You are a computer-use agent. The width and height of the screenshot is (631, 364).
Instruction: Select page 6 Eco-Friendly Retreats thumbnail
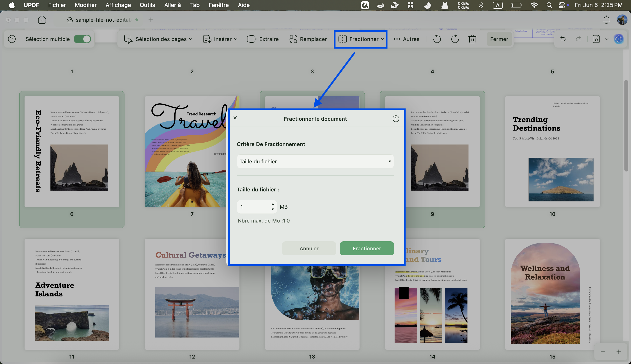[72, 152]
